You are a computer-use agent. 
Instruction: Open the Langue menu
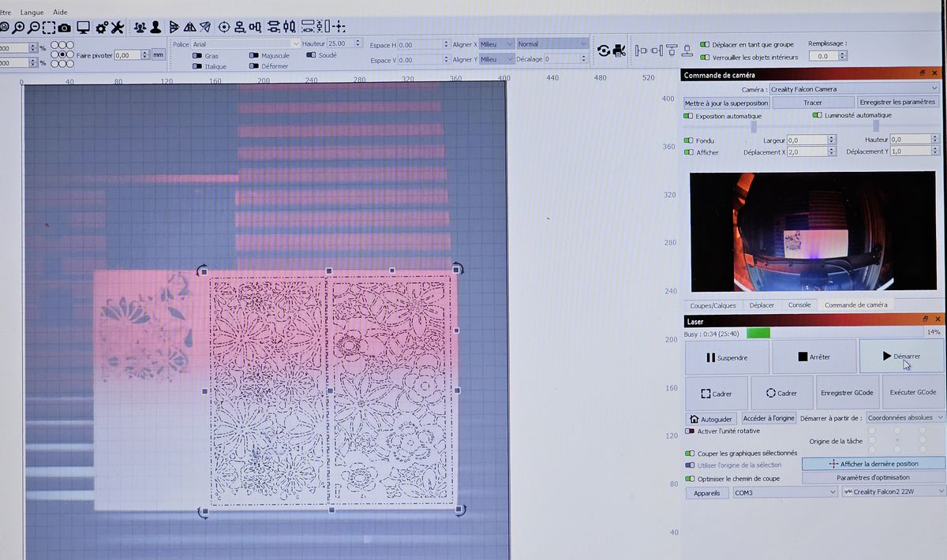(x=32, y=13)
